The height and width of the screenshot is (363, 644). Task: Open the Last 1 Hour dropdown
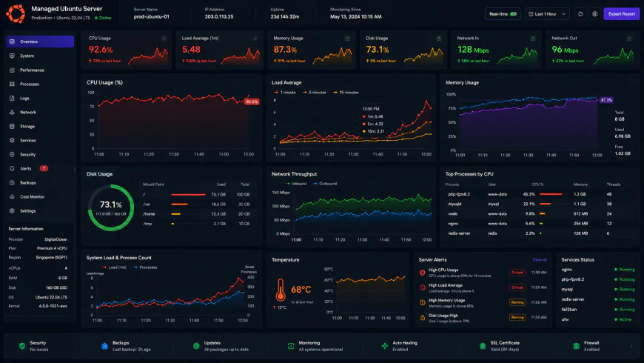pyautogui.click(x=547, y=14)
